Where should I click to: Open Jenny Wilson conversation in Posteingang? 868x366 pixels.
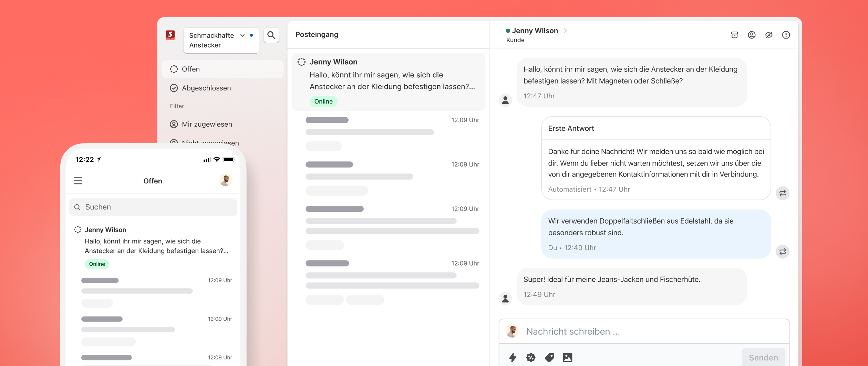click(388, 82)
